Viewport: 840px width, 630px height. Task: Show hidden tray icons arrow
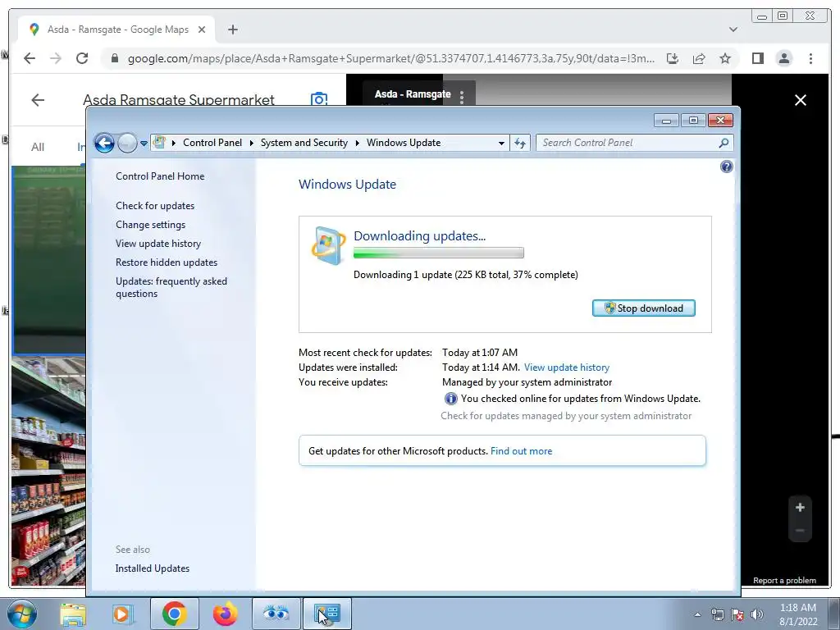click(697, 614)
